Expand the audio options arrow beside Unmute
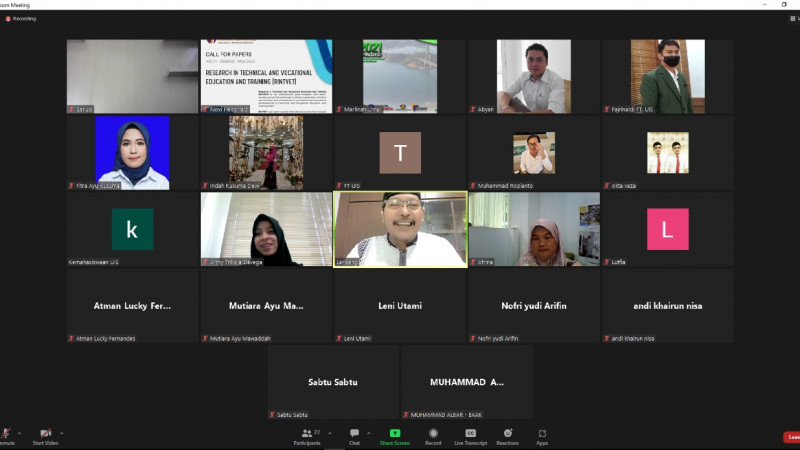This screenshot has width=800, height=450. click(x=20, y=433)
